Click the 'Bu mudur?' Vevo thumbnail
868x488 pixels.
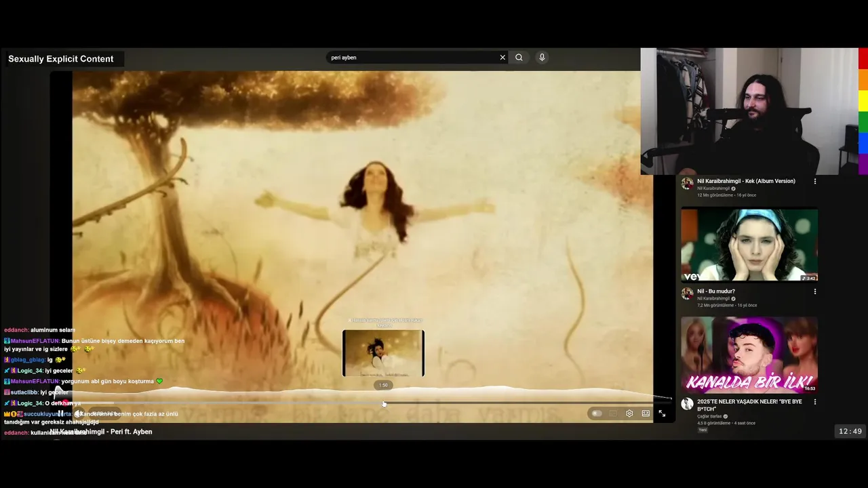click(749, 244)
